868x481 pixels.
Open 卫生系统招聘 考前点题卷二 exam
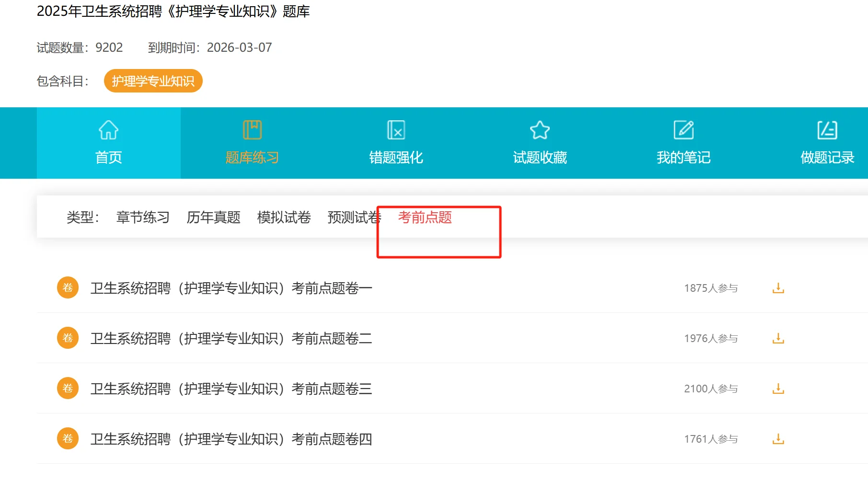click(x=231, y=338)
